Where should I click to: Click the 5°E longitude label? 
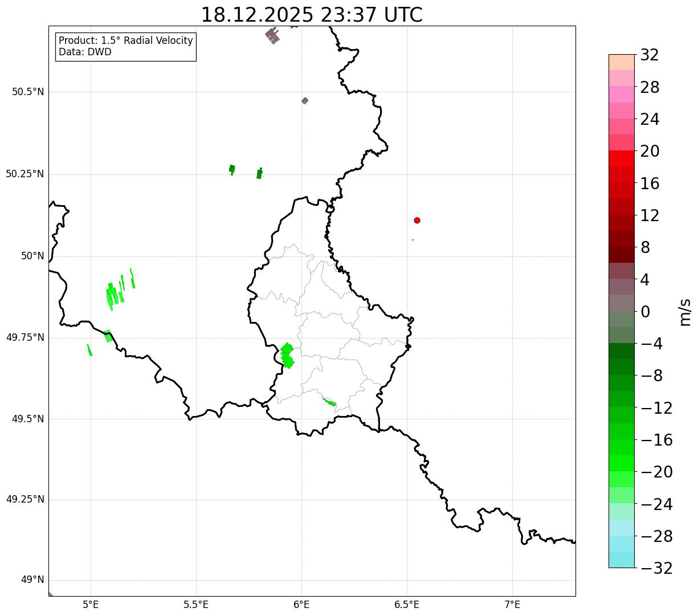point(91,604)
